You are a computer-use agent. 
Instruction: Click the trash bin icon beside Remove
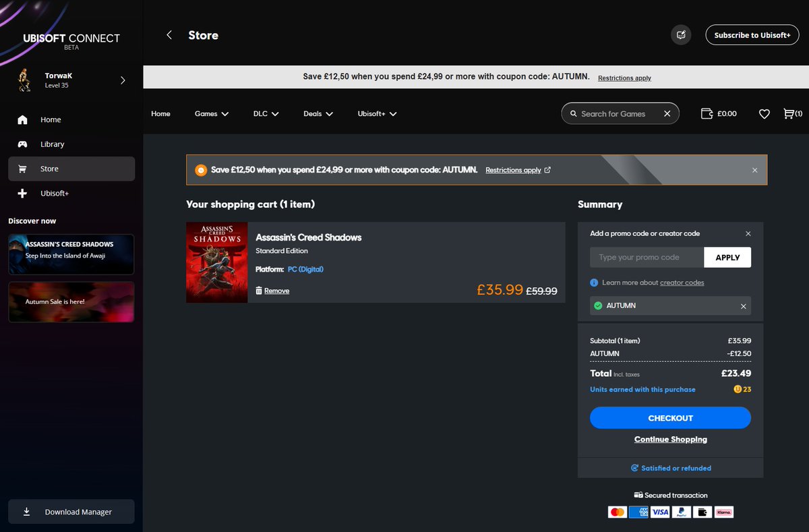click(259, 291)
